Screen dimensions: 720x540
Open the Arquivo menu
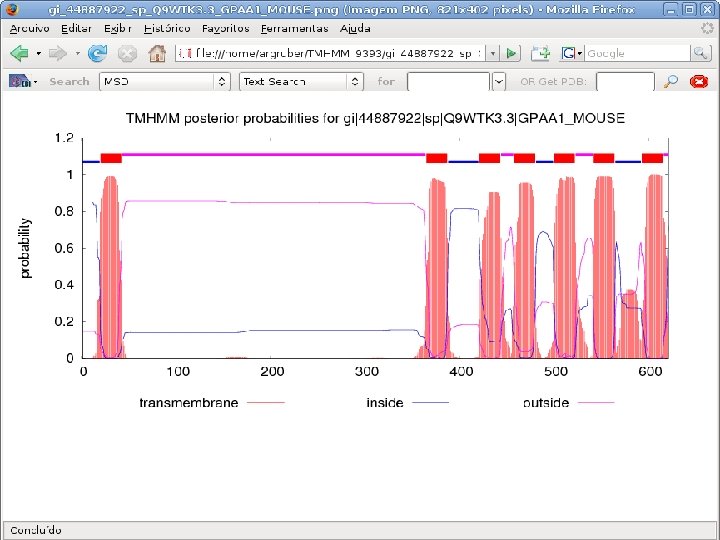[x=29, y=28]
